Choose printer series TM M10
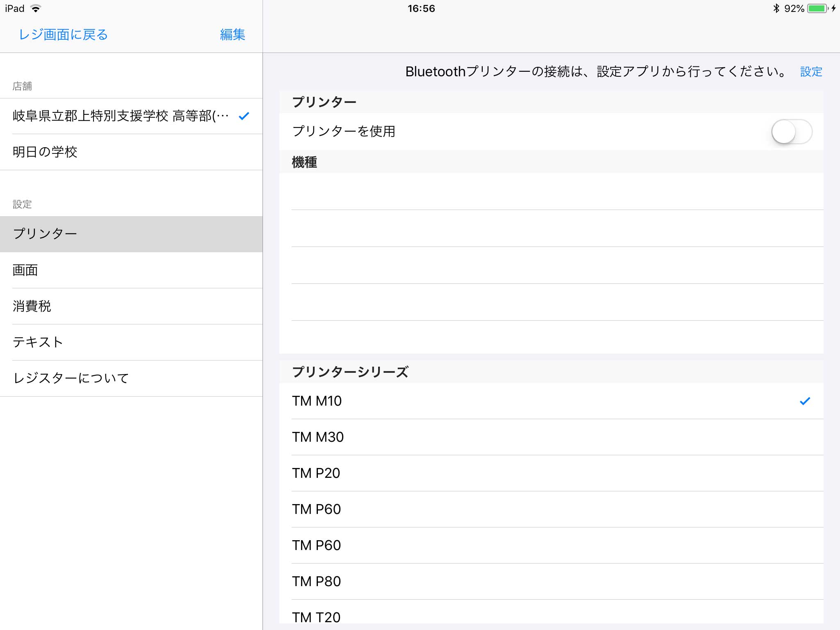Image resolution: width=840 pixels, height=630 pixels. (551, 401)
